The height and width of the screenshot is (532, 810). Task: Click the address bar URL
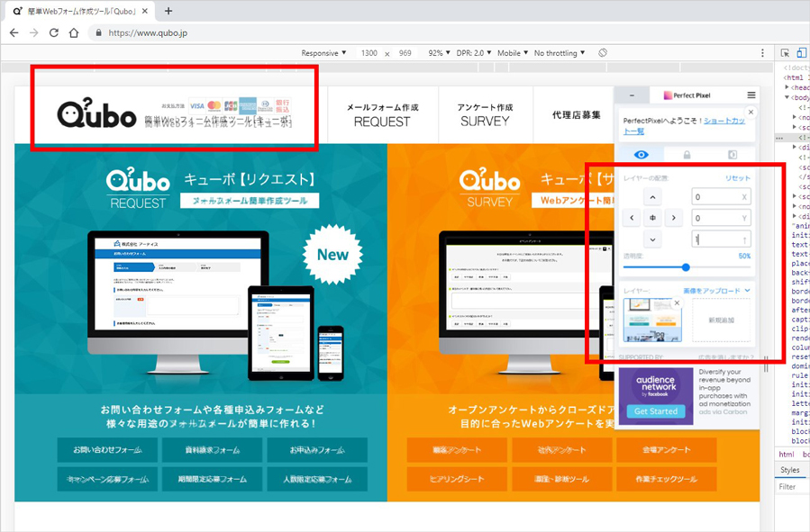coord(148,33)
